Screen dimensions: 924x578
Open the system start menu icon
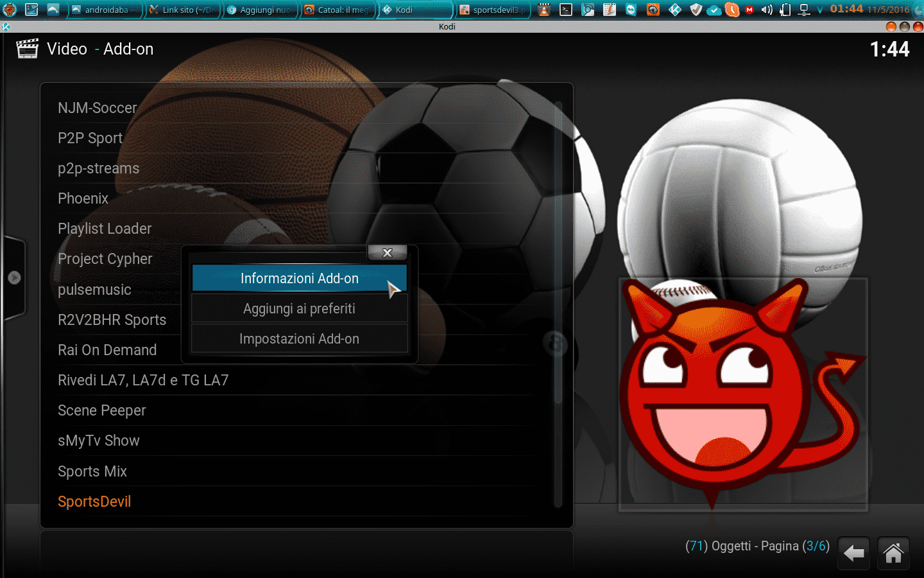(10, 10)
